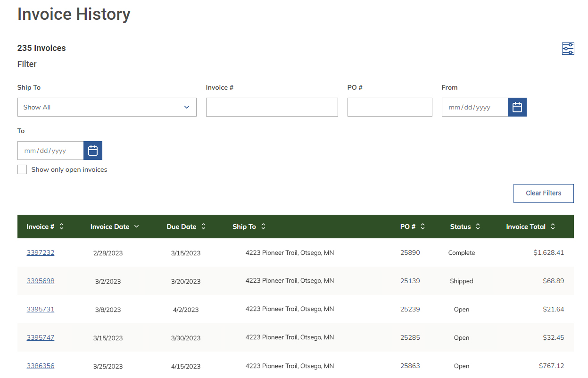The height and width of the screenshot is (378, 588).
Task: Click the From date text field
Action: click(x=474, y=107)
